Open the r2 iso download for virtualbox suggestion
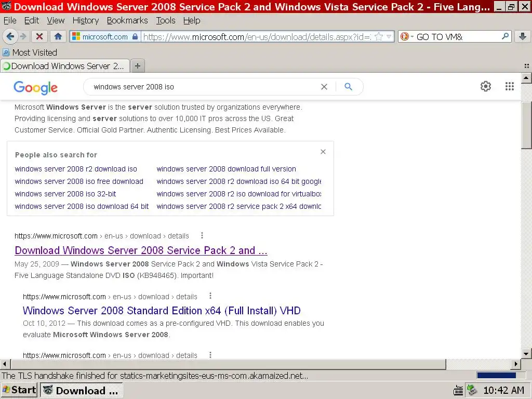Viewport: 532px width, 399px height. 239,194
